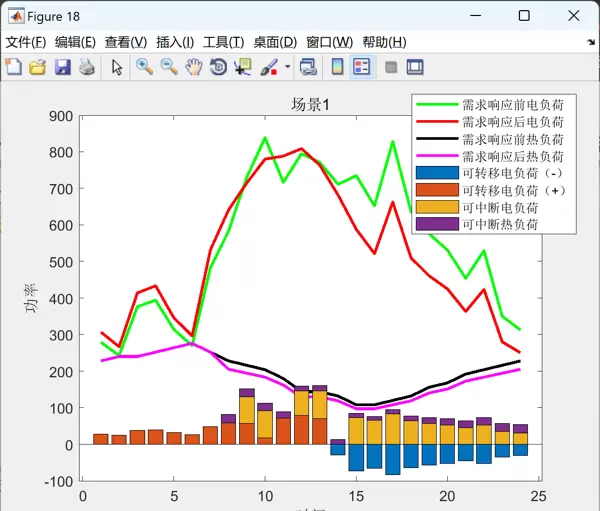Print the figure via the printer icon
The image size is (600, 511).
coord(86,67)
